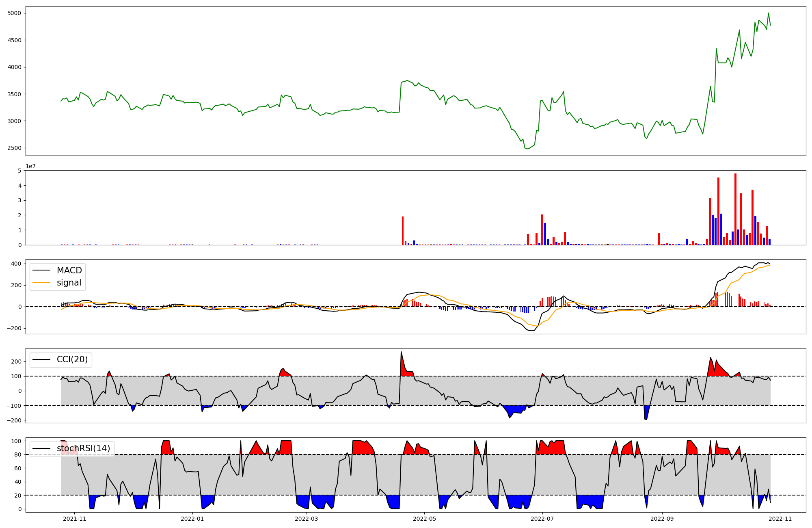
Task: Click the MACD legend label
Action: point(69,270)
